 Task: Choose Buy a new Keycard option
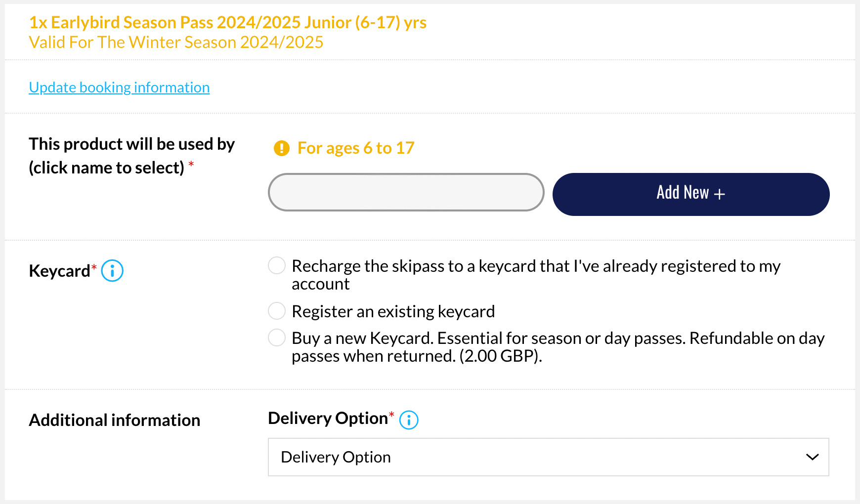tap(277, 337)
